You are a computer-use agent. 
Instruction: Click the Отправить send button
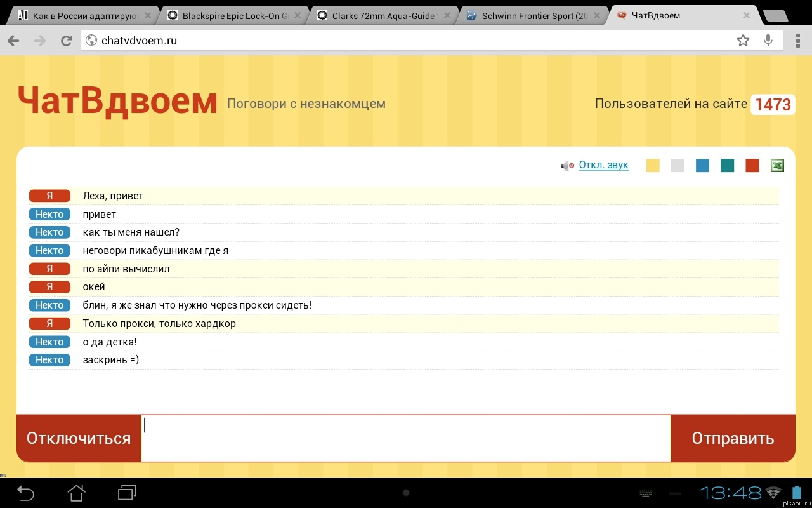733,438
